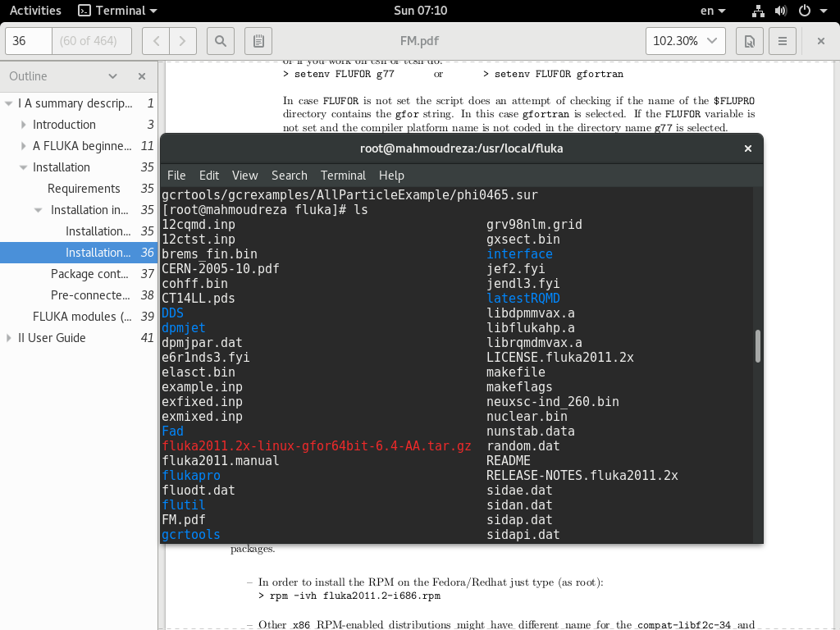The height and width of the screenshot is (630, 840).
Task: Collapse the 'Installation in...' outline entry
Action: click(38, 210)
